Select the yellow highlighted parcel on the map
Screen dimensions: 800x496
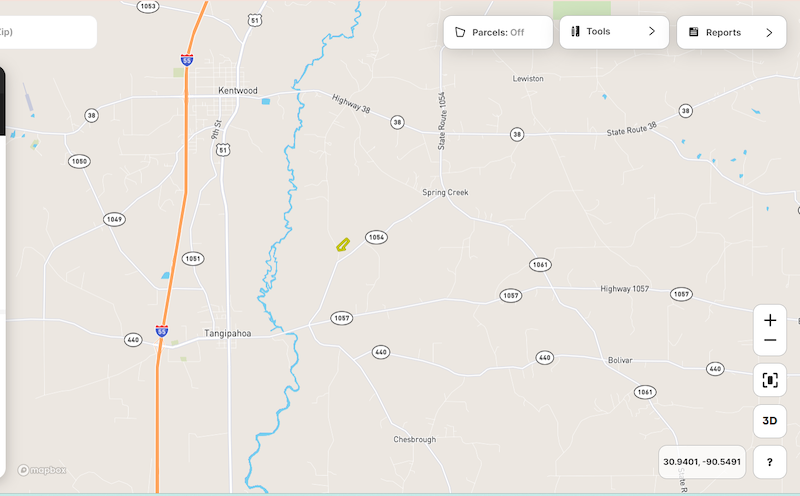click(343, 245)
